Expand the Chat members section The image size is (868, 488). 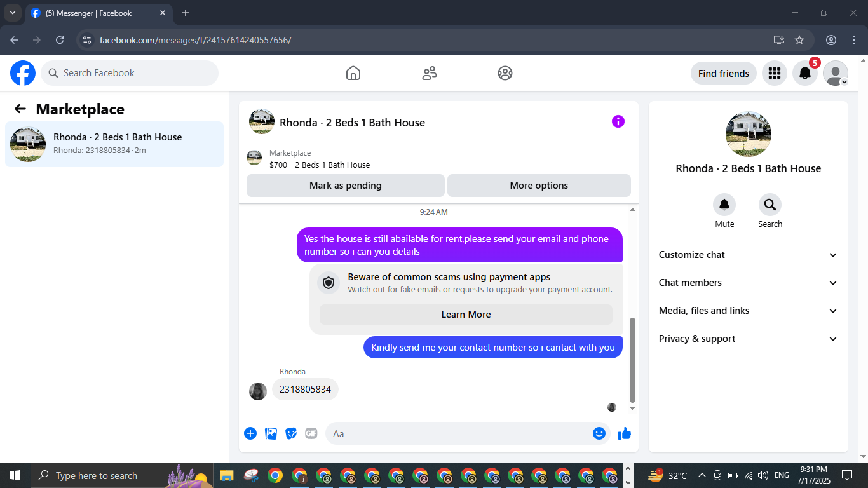click(x=749, y=283)
